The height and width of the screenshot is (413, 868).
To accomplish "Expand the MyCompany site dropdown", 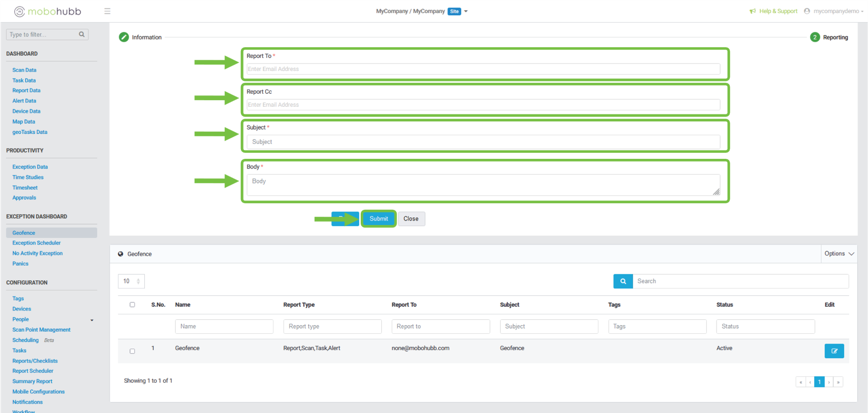I will pos(466,11).
